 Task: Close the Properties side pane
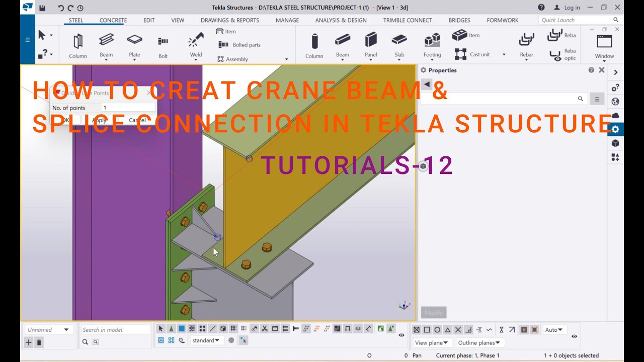coord(602,70)
